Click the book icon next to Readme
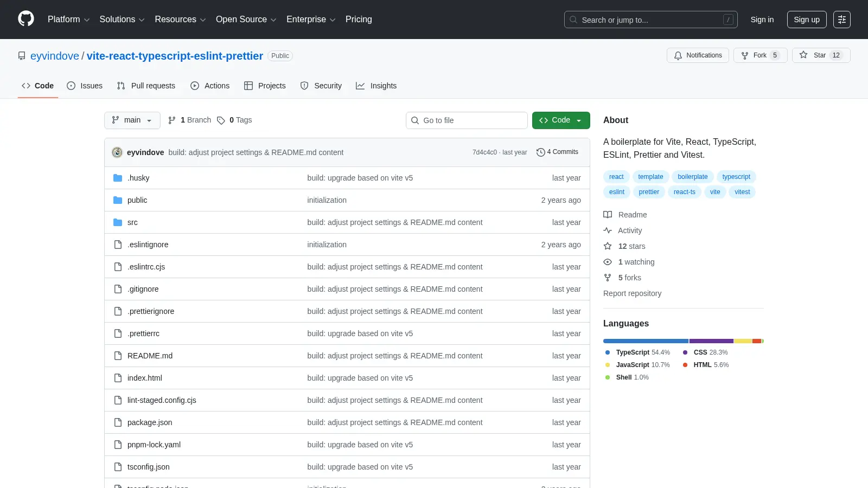 pos(608,215)
